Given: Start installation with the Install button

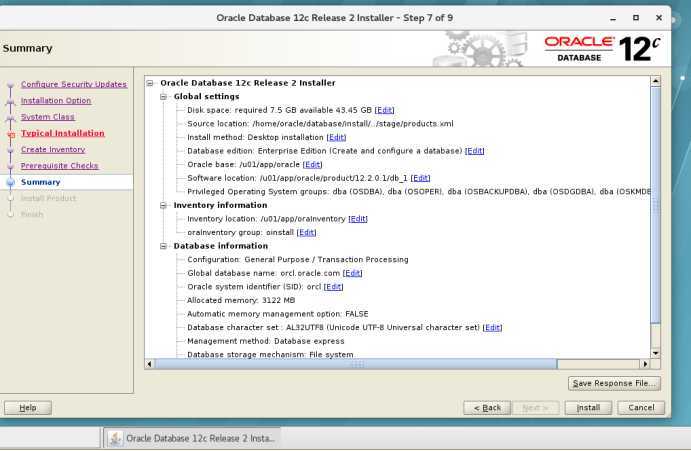Looking at the screenshot, I should 588,408.
